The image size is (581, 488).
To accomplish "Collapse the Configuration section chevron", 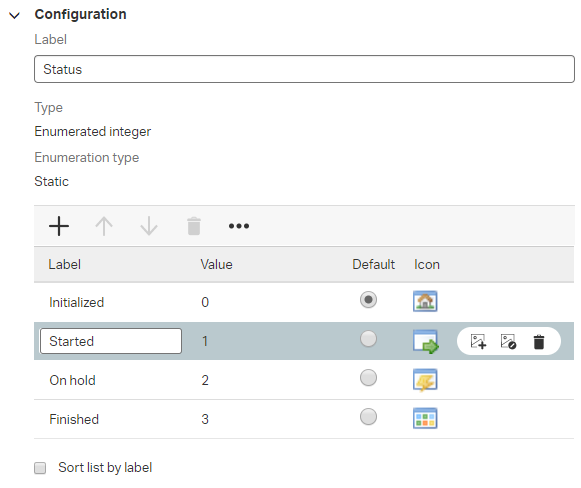I will point(14,16).
